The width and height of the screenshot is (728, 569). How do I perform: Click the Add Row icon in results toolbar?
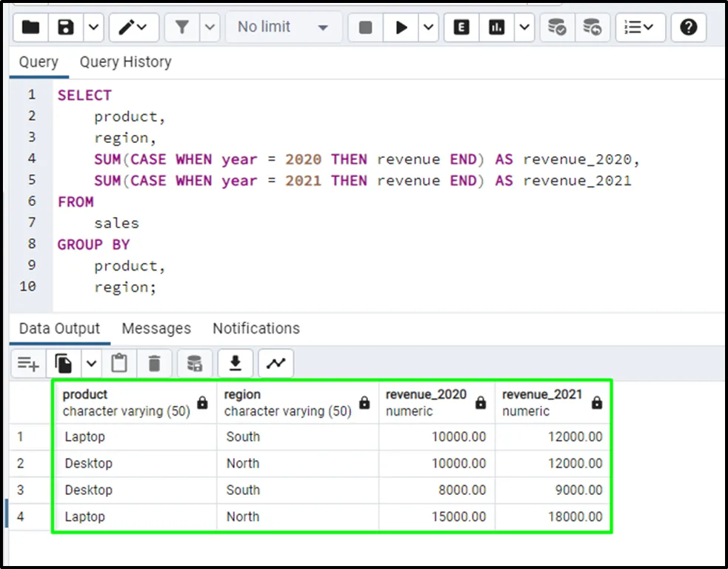tap(29, 363)
